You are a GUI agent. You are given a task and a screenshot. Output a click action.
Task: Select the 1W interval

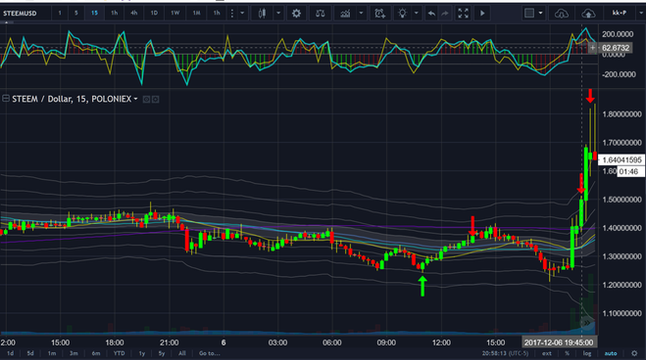[x=175, y=13]
